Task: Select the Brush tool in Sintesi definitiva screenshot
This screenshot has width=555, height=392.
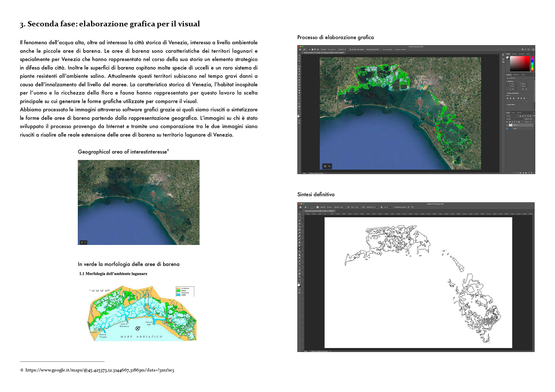Action: (299, 239)
